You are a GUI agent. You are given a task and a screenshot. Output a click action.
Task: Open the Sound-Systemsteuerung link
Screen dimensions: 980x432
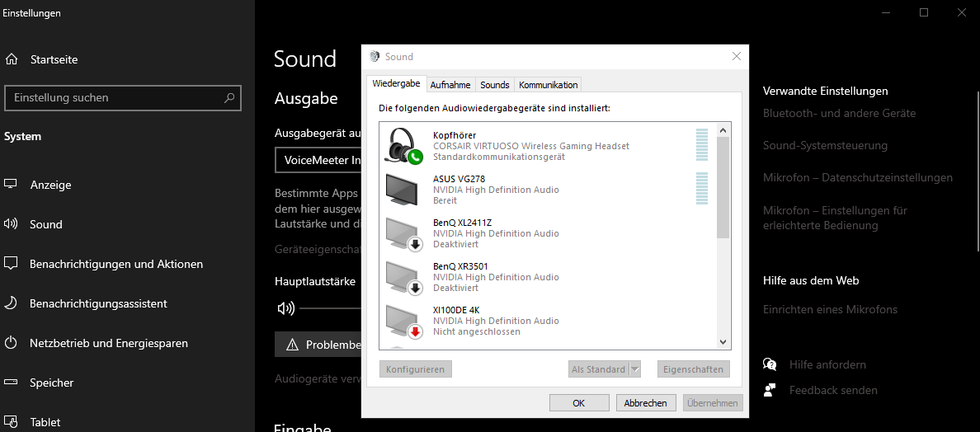[825, 145]
